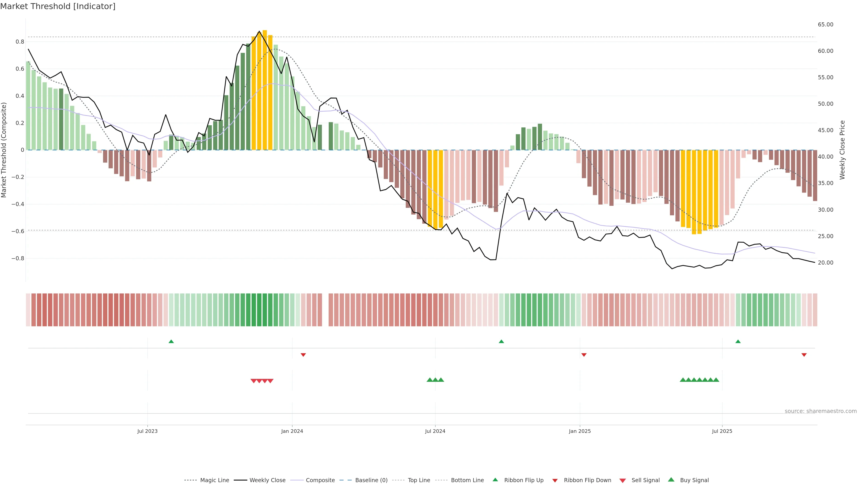
Task: Click the red Ribbon Flip Down marker after Jan 2024
Action: 303,355
